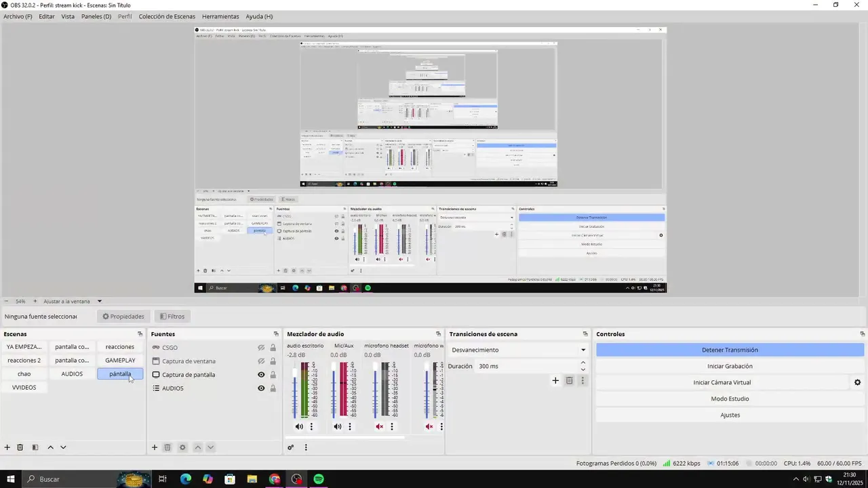Screen dimensions: 868x488
Task: Open Editar menu
Action: click(x=47, y=16)
